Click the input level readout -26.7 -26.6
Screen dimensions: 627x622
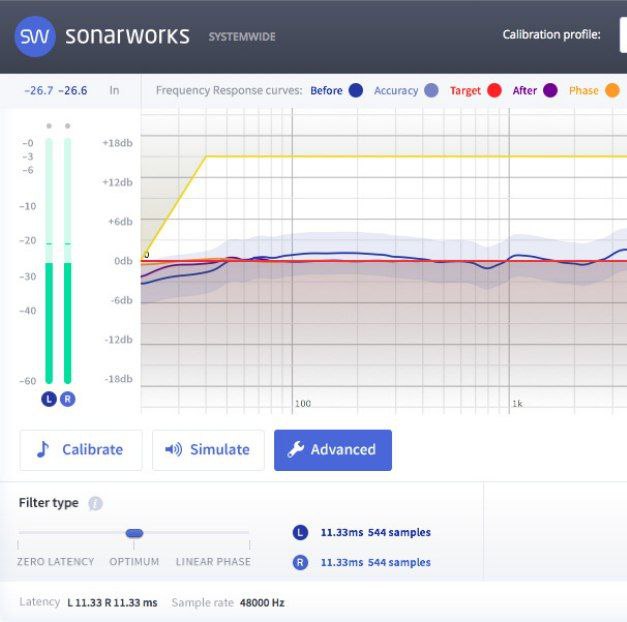click(x=56, y=90)
